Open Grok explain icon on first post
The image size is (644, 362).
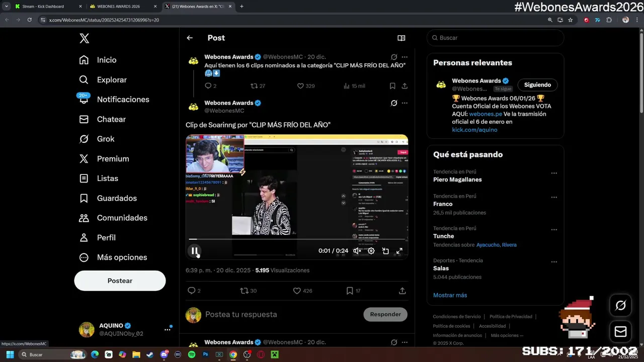pyautogui.click(x=394, y=57)
